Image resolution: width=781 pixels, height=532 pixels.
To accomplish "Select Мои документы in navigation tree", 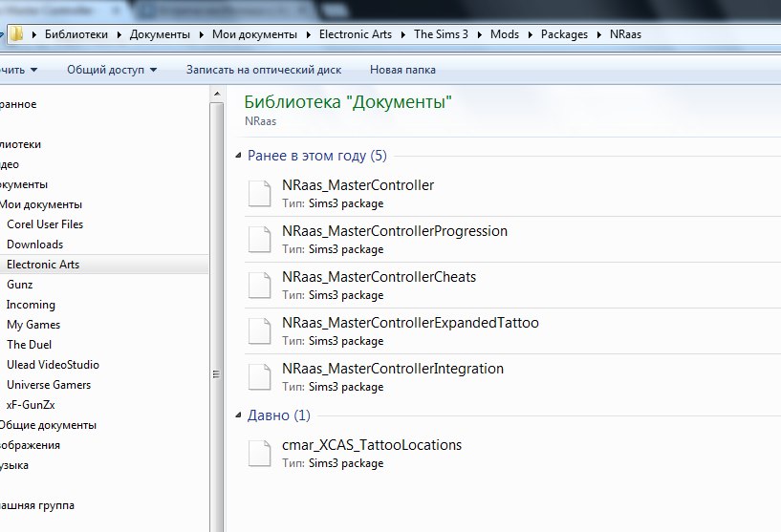I will point(41,204).
